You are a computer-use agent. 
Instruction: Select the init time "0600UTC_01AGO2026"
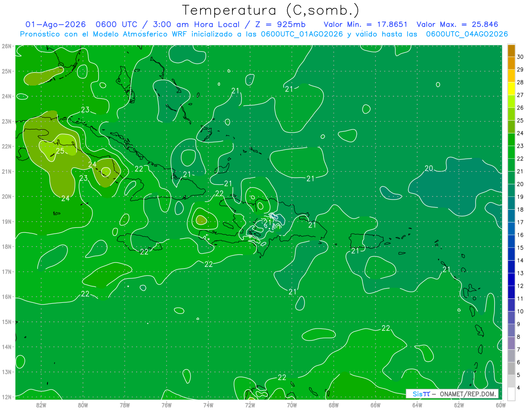[302, 34]
